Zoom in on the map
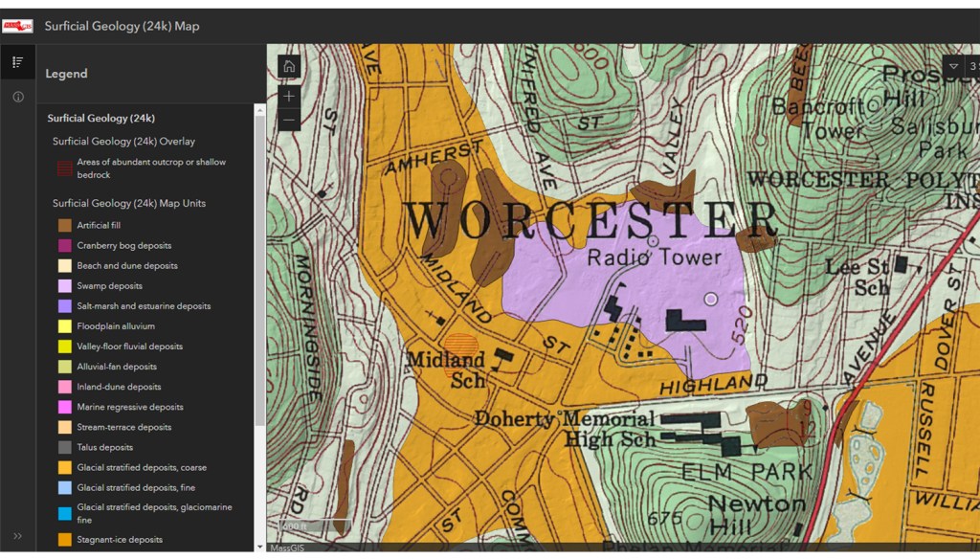The image size is (980, 559). (x=289, y=97)
